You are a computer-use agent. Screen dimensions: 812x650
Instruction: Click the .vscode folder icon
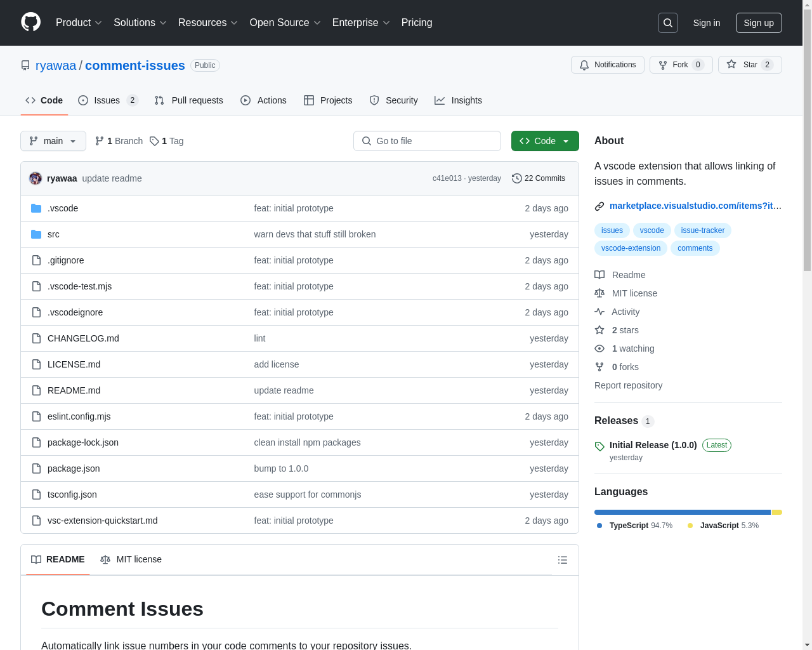[36, 208]
